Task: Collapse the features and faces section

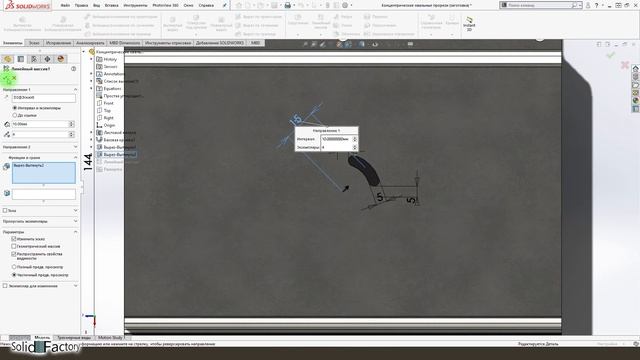Action: 75,157
